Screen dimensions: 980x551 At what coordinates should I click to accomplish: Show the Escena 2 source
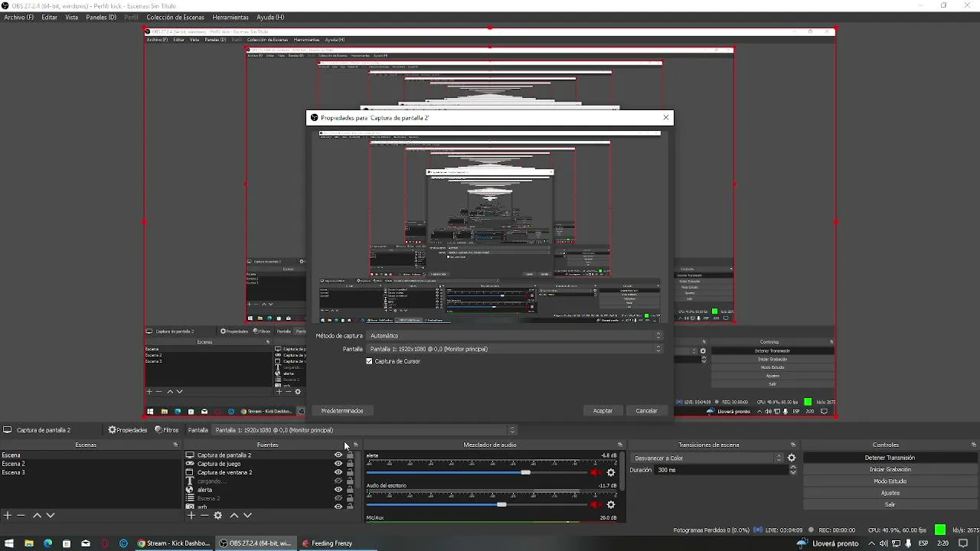338,498
